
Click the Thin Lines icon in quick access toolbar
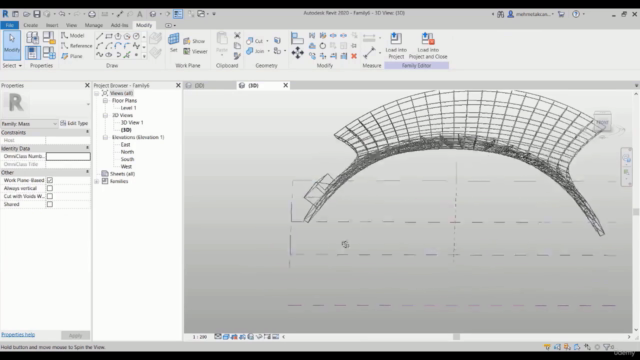click(x=178, y=14)
